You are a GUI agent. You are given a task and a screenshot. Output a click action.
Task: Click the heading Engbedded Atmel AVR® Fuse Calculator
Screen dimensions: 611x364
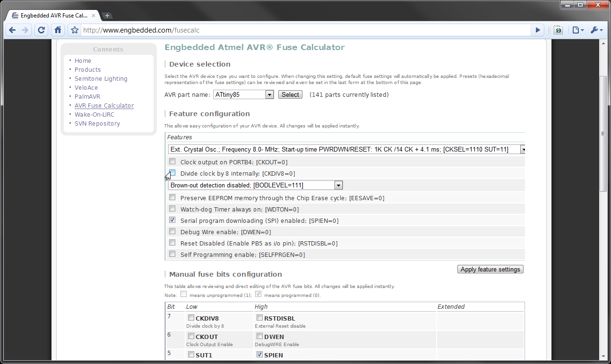[254, 47]
